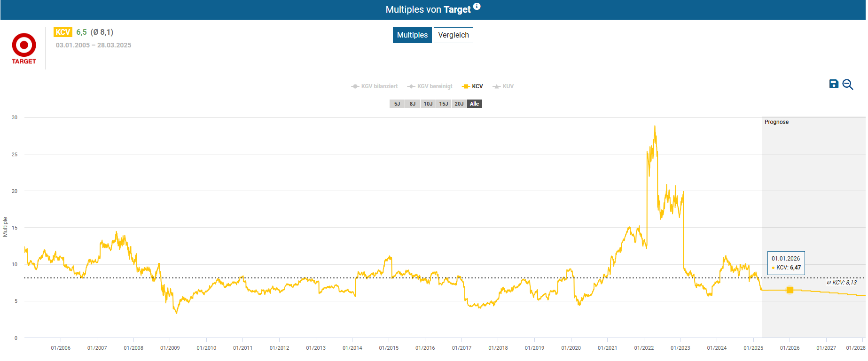Viewport: 868px width, 361px height.
Task: Hide the KCV series via legend
Action: point(473,86)
